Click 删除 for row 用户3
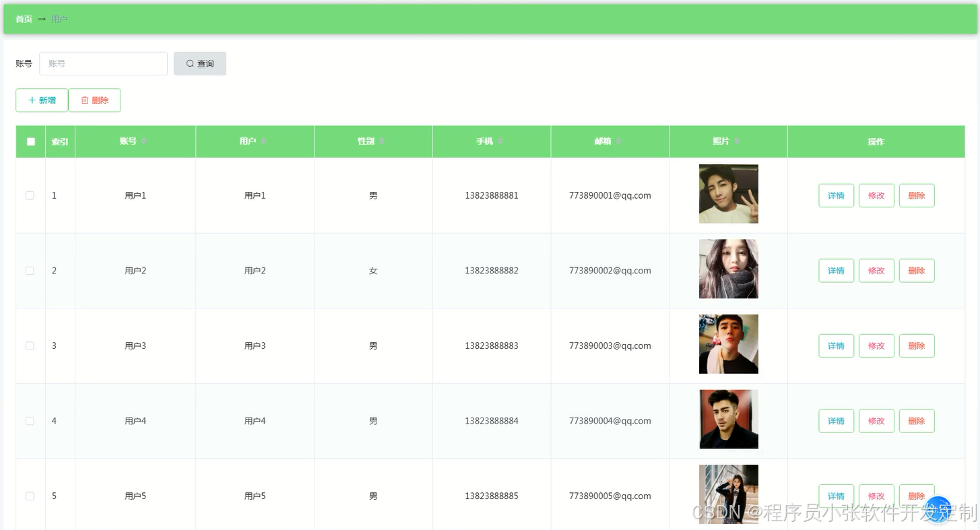This screenshot has width=980, height=530. pos(917,345)
